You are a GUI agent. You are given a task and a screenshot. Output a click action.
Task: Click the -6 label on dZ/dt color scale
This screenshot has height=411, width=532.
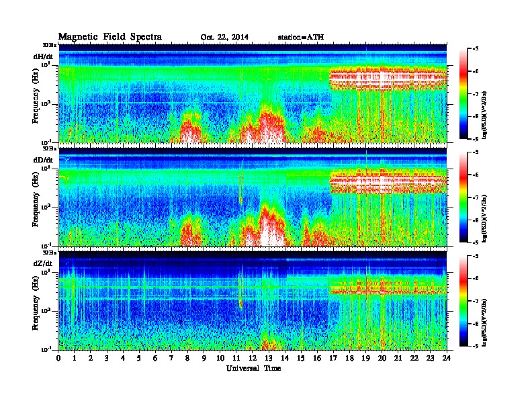pos(476,279)
